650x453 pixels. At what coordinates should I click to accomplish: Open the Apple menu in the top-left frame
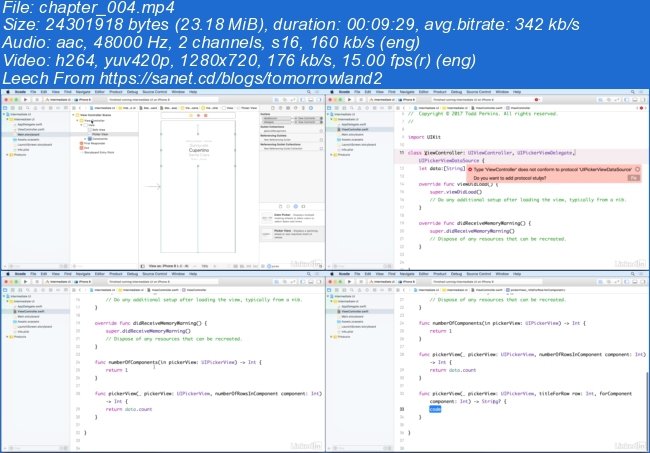[x=7, y=92]
